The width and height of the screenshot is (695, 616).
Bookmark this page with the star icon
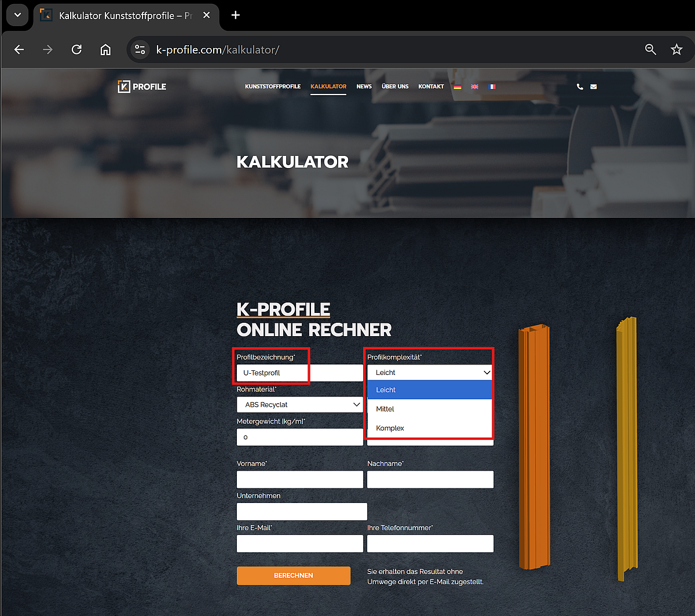point(676,50)
